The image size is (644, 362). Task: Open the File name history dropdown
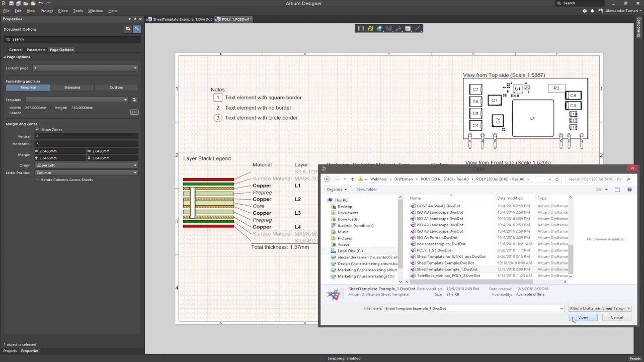(x=561, y=308)
